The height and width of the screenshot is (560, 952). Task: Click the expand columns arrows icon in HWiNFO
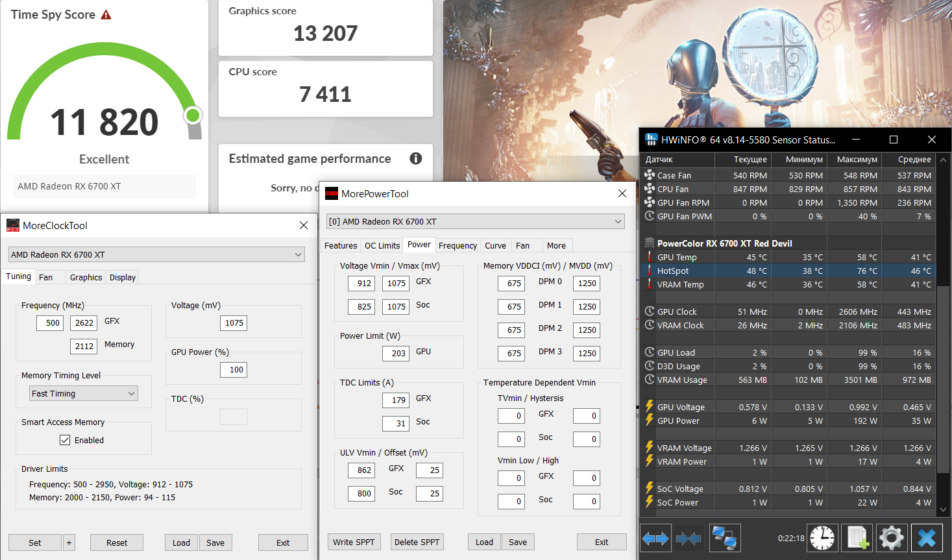tap(655, 539)
